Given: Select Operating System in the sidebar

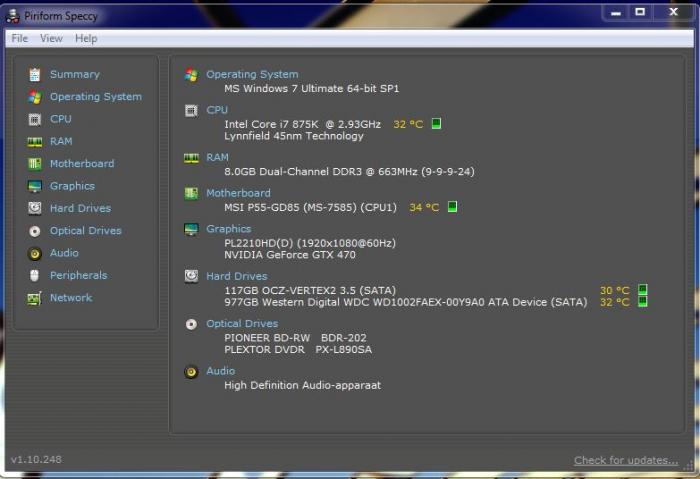Looking at the screenshot, I should tap(96, 97).
